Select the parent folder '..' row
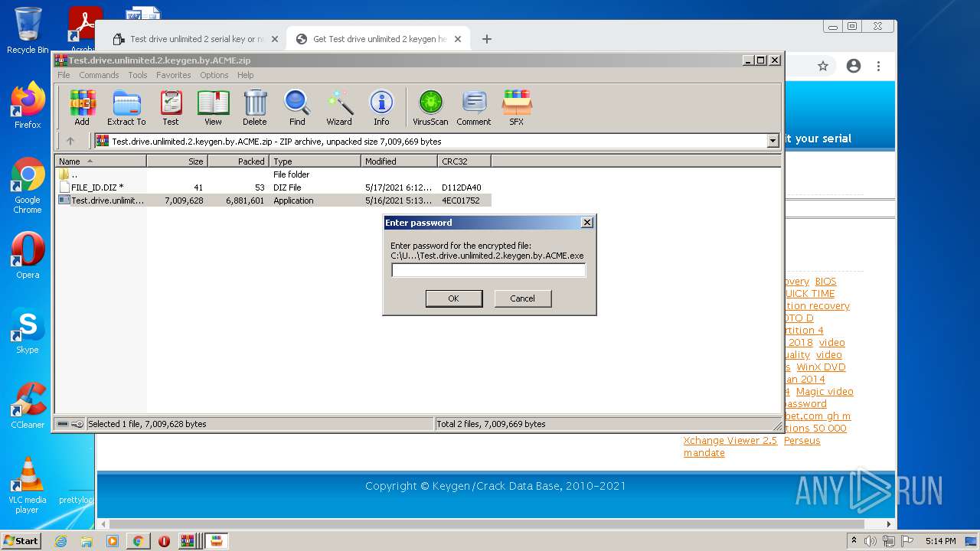This screenshot has width=980, height=551. coord(273,174)
